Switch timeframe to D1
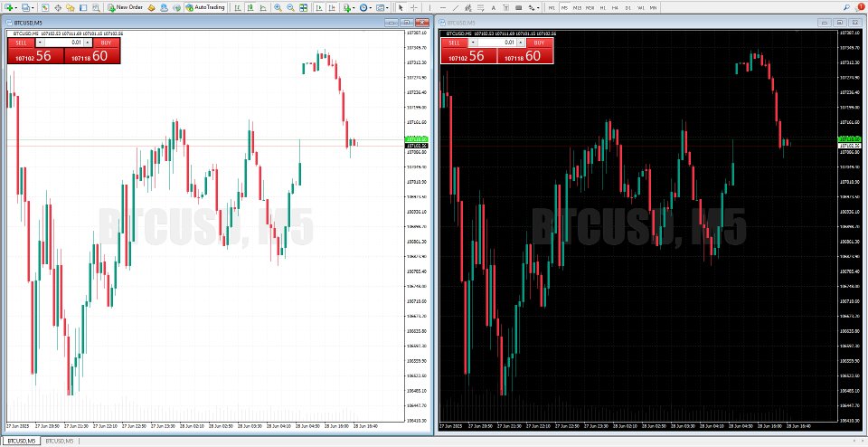 pos(627,8)
